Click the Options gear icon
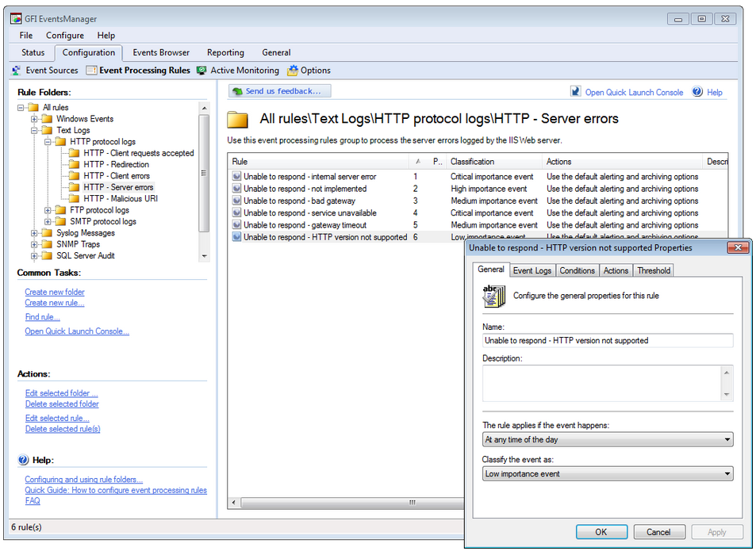Viewport: 756px width, 551px height. click(292, 71)
